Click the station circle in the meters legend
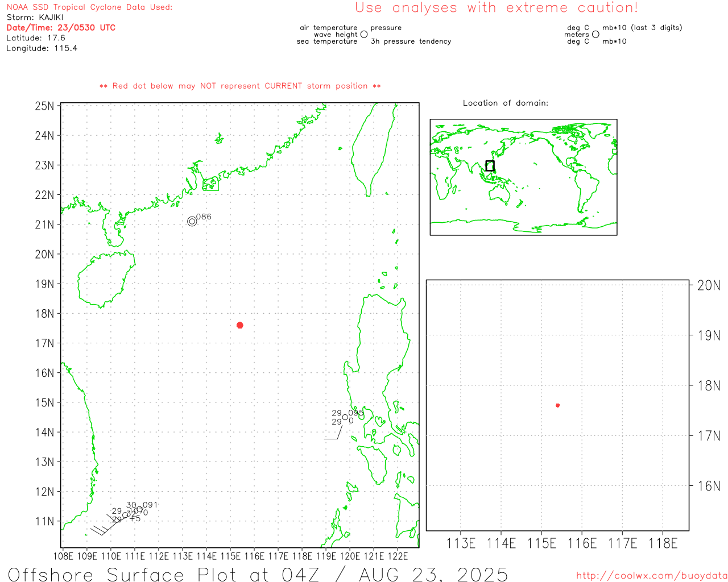Viewport: 728px width, 582px height. coord(595,34)
